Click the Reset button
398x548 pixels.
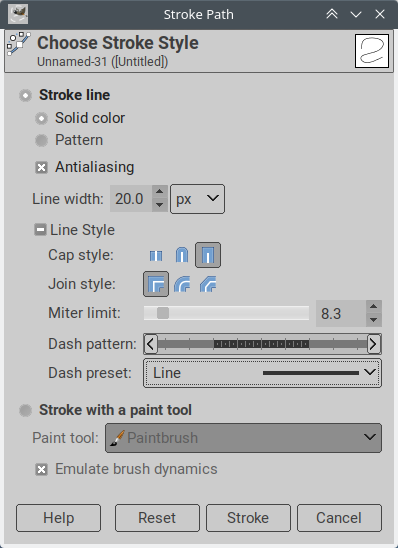pyautogui.click(x=157, y=518)
